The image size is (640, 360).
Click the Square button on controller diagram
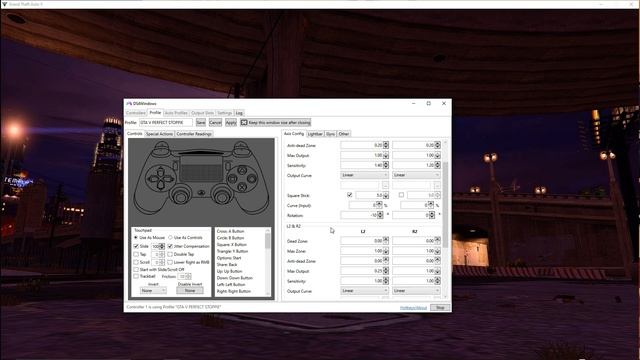pos(233,179)
